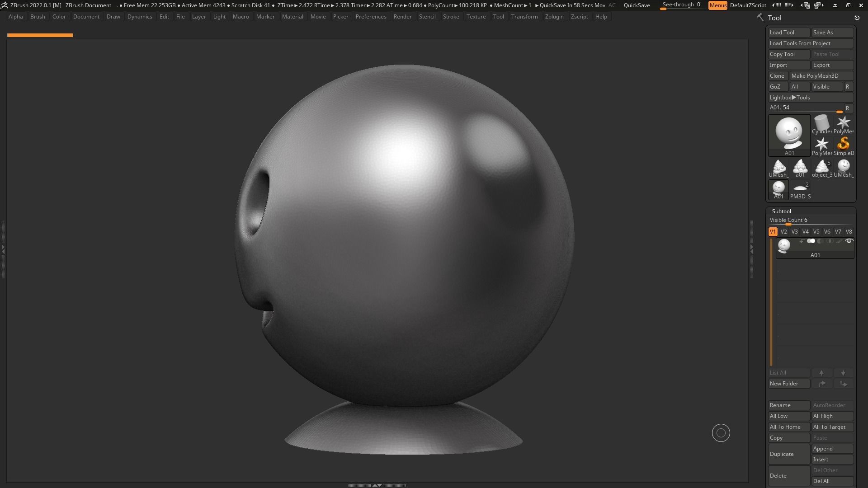Open the Lightbox Tools browser
The height and width of the screenshot is (488, 868).
pyautogui.click(x=811, y=98)
